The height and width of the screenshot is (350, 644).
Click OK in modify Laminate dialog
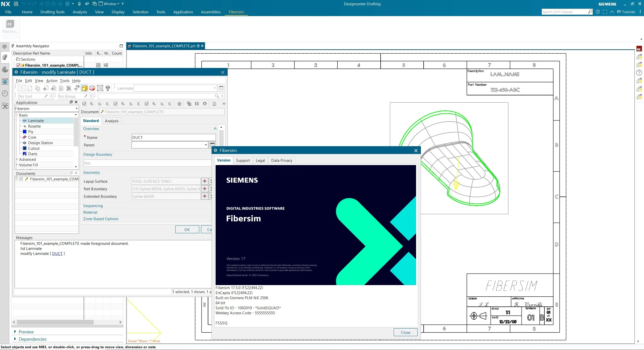point(187,229)
